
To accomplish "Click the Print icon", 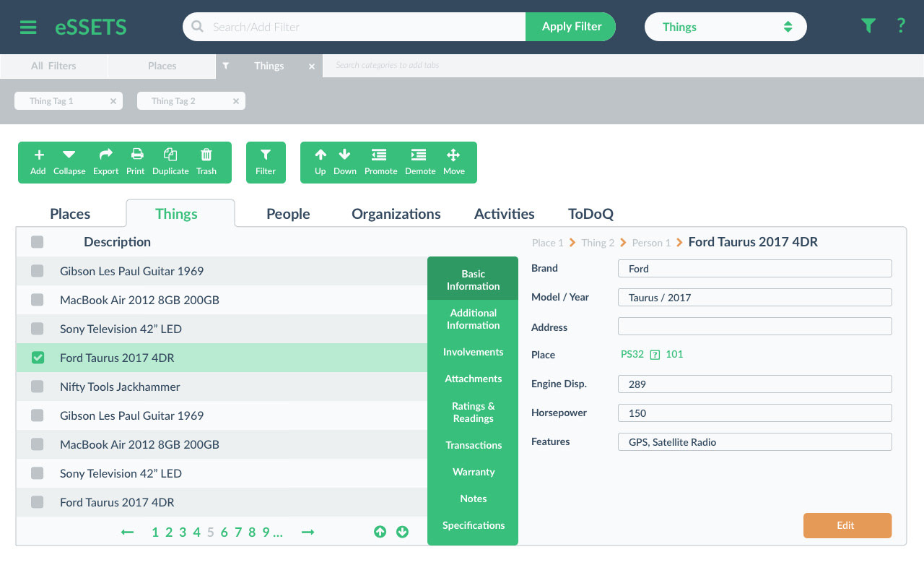I will pyautogui.click(x=136, y=155).
